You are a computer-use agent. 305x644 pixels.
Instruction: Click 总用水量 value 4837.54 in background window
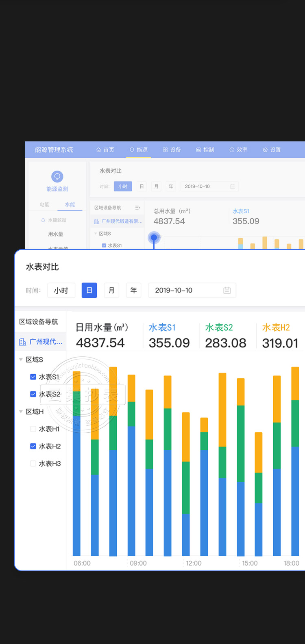pos(169,221)
